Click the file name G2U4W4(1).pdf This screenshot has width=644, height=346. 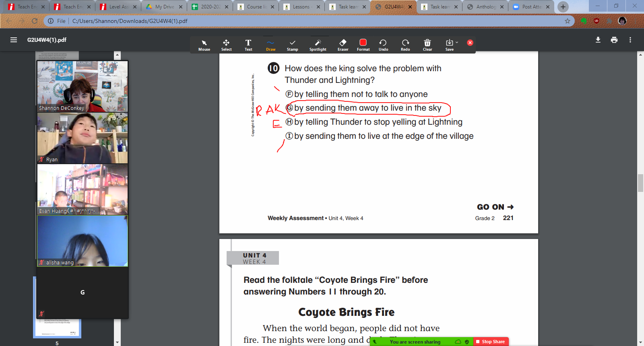[47, 40]
